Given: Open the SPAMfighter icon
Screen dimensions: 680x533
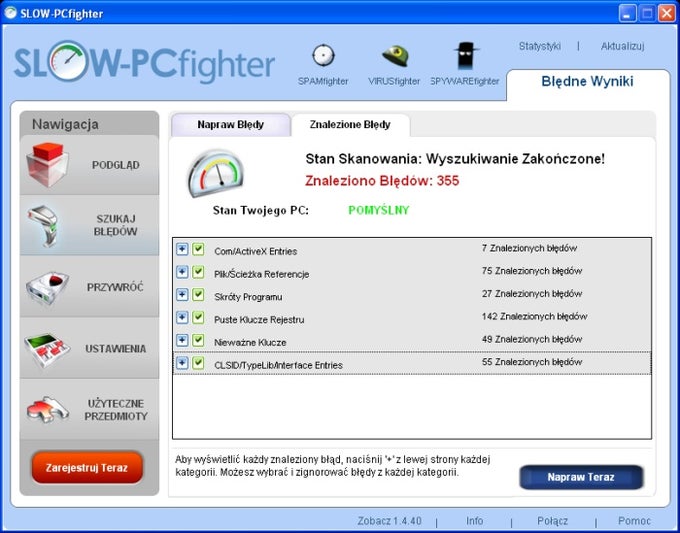Looking at the screenshot, I should coord(323,56).
